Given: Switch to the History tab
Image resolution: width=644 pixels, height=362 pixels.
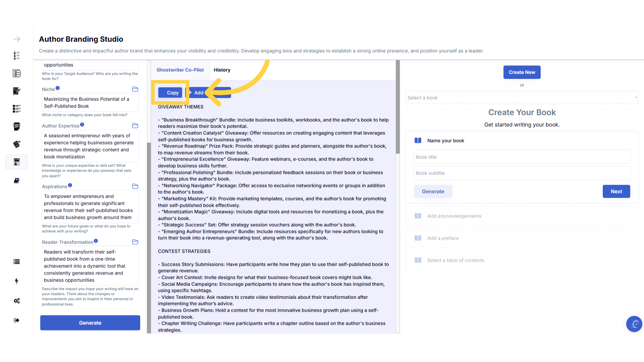Looking at the screenshot, I should pyautogui.click(x=222, y=70).
